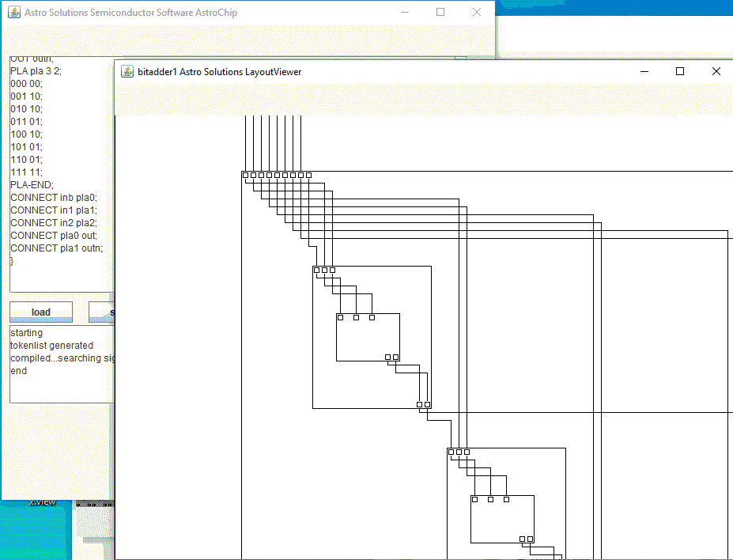
Task: Click the Java icon in the LayoutViewer title bar
Action: pos(127,71)
